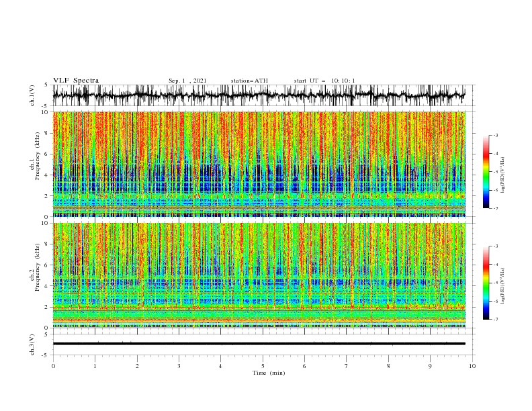Click the time axis tick label "7"

click(347, 366)
